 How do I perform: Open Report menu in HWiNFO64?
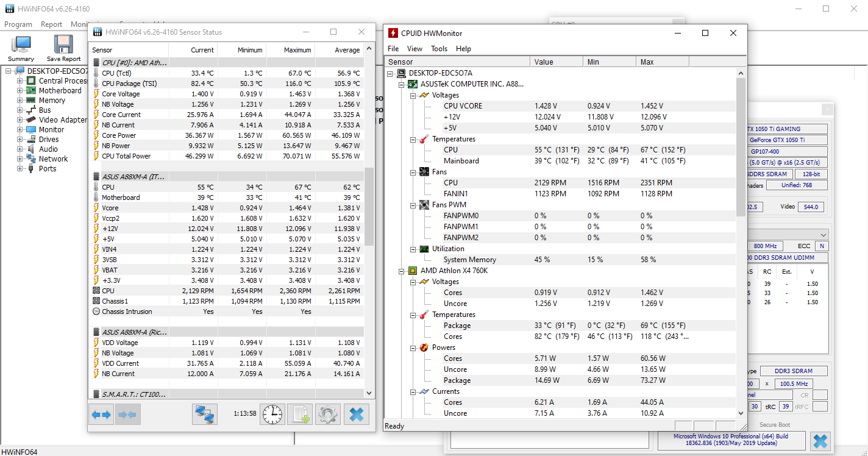click(52, 24)
